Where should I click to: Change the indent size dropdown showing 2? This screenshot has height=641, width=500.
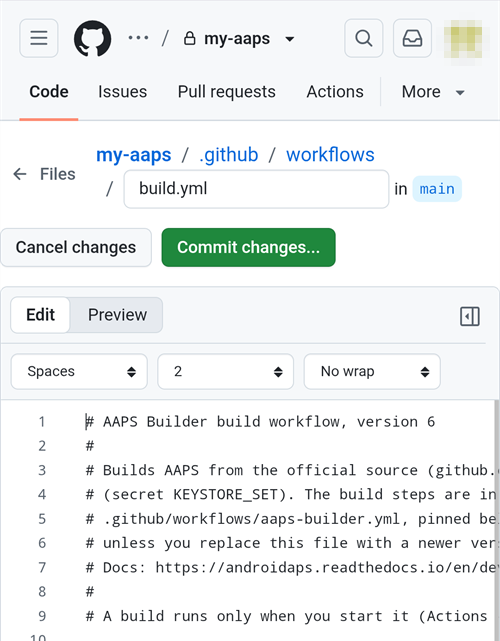pyautogui.click(x=226, y=371)
